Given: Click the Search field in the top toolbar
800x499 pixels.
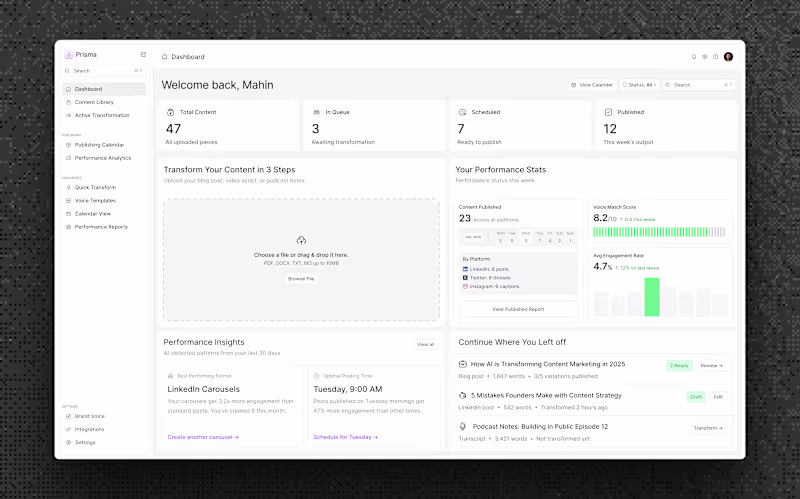Looking at the screenshot, I should click(x=698, y=85).
